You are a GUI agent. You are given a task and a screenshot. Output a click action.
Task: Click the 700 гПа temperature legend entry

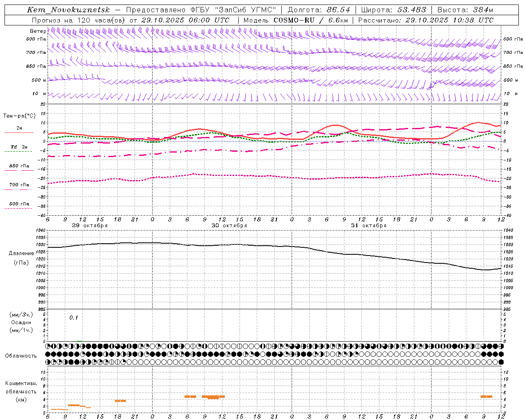click(19, 185)
